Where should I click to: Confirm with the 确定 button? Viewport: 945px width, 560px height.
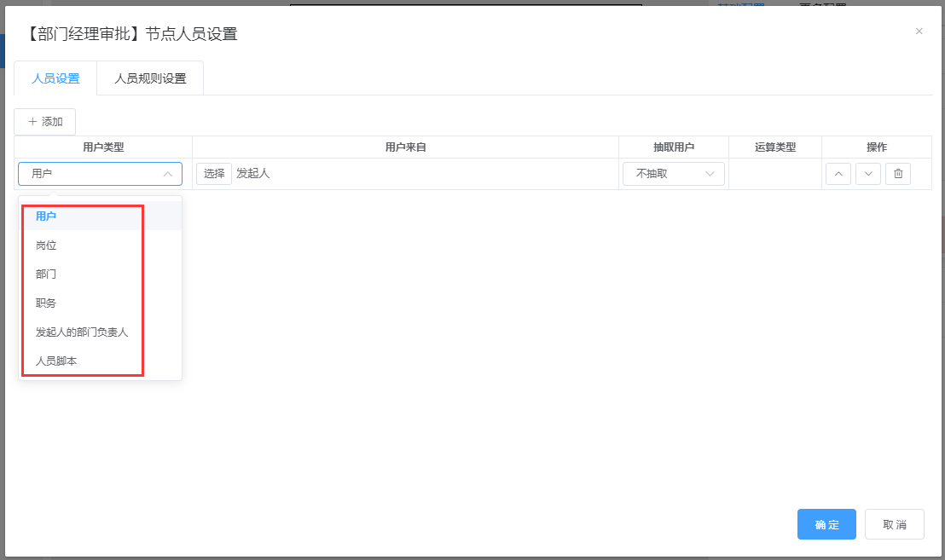(826, 525)
